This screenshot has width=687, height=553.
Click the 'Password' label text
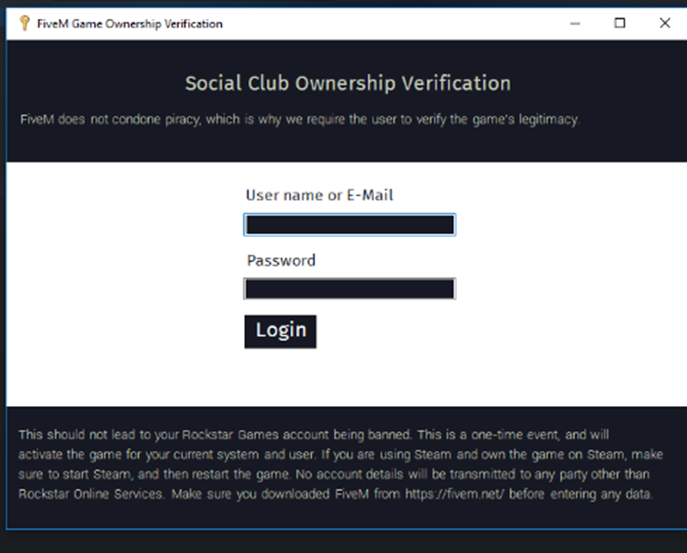point(281,261)
